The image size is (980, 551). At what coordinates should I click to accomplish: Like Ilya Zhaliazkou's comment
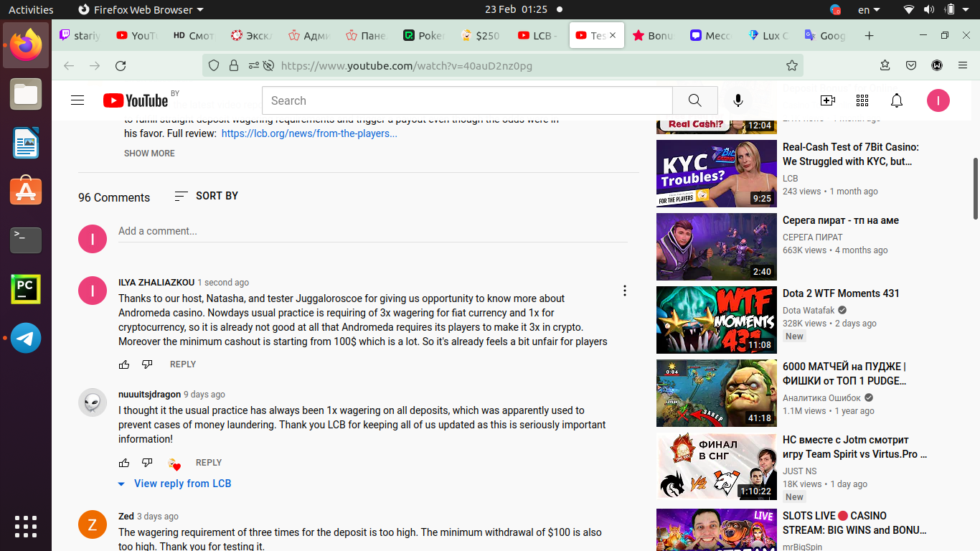pyautogui.click(x=124, y=364)
